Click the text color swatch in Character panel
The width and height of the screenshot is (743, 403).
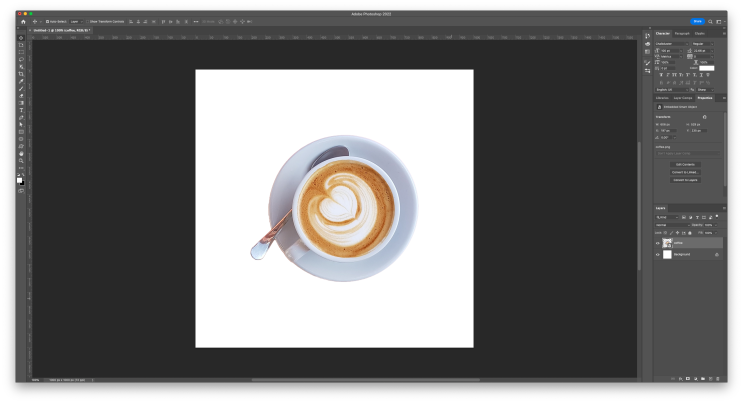(x=706, y=68)
